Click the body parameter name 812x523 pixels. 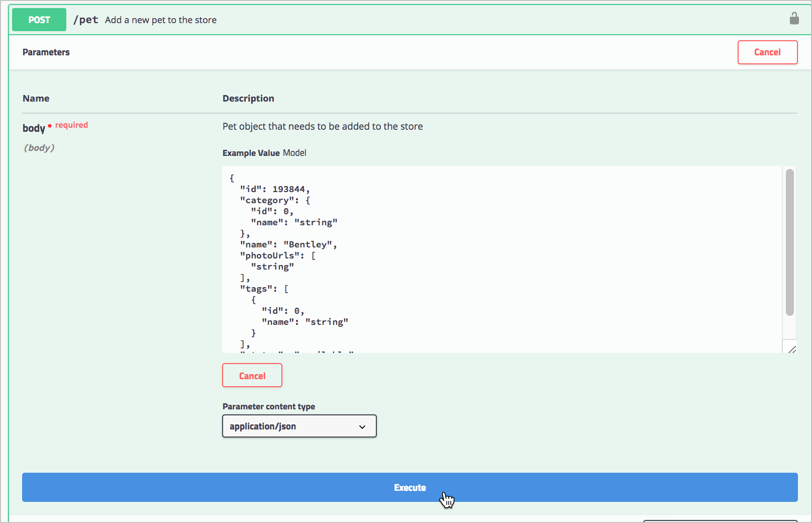tap(34, 128)
